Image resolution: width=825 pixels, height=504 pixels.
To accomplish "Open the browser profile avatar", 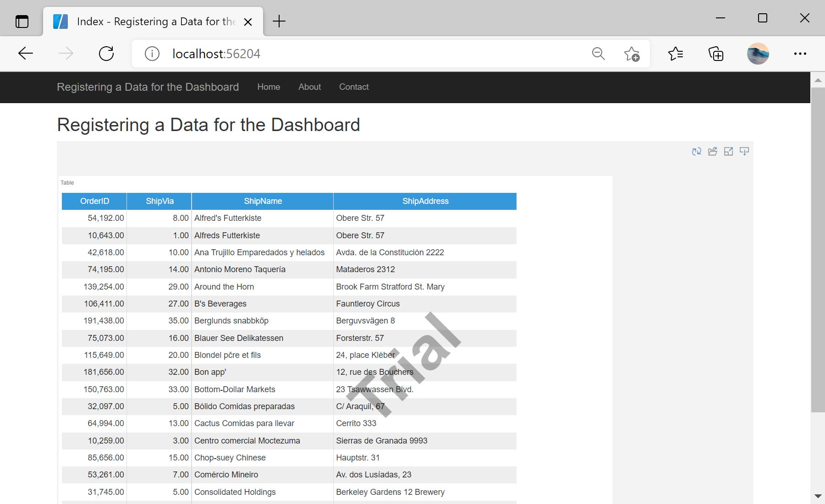I will [758, 54].
